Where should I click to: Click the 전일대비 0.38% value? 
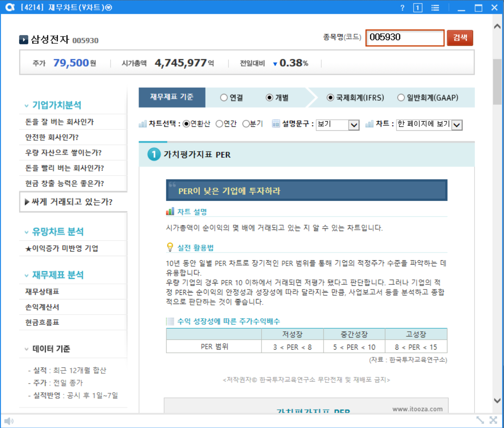(291, 63)
